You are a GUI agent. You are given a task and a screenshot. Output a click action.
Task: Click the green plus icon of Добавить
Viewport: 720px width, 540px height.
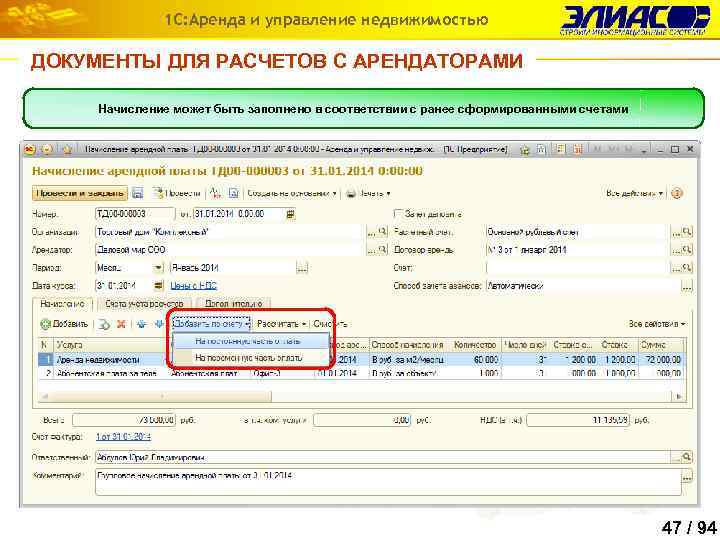click(x=45, y=324)
